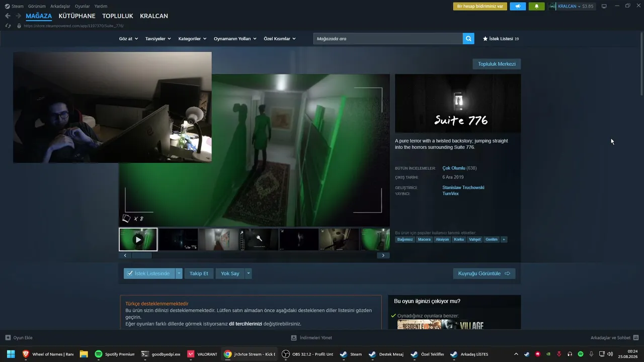Open the KRALCAN profile avatar
The height and width of the screenshot is (362, 644).
coord(553,7)
